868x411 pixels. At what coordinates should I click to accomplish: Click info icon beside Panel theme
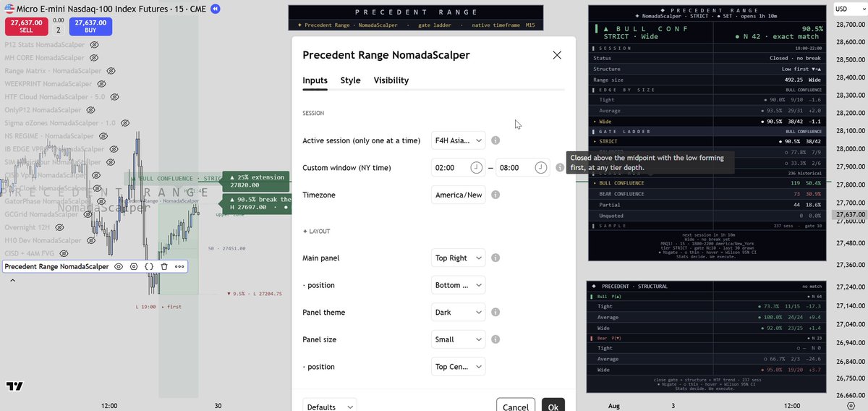[x=495, y=313]
